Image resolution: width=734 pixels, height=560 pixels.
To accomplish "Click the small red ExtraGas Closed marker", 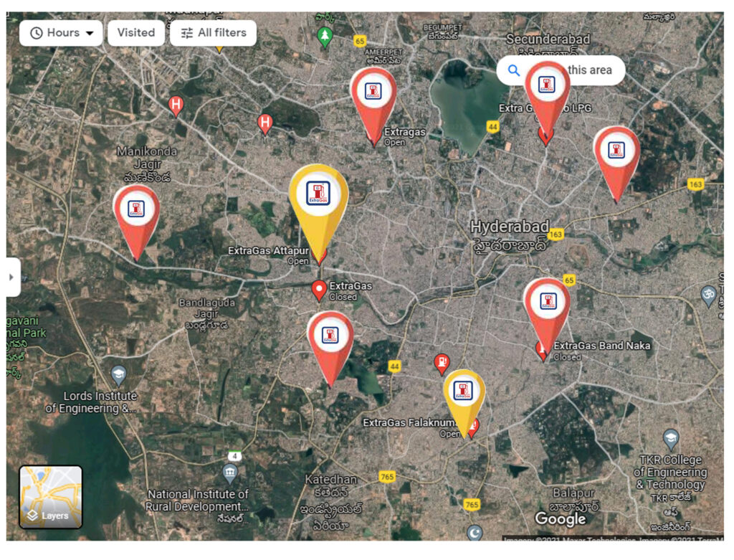I will click(320, 289).
